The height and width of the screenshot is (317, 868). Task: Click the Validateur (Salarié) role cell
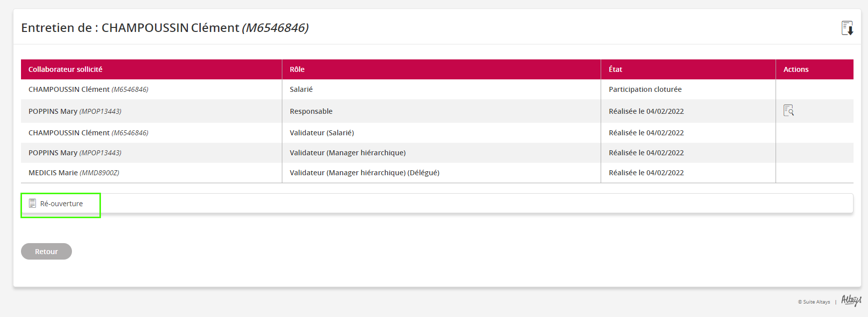[322, 133]
